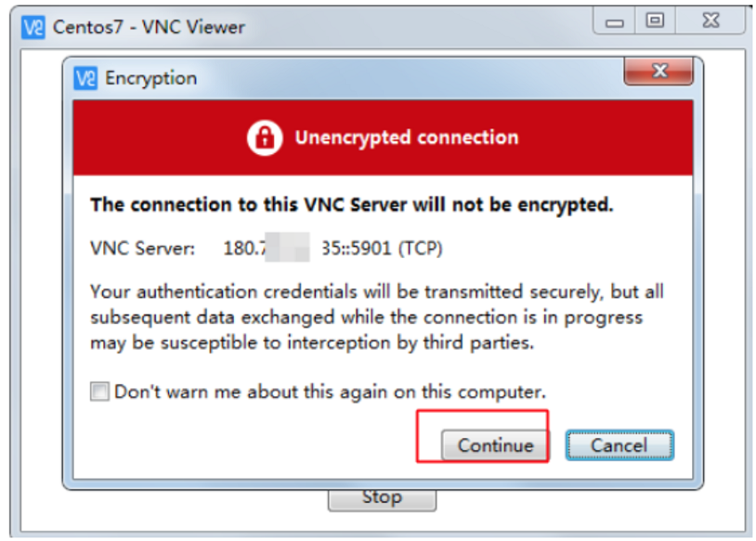Maximize the Centos7 VNC Viewer window
756x541 pixels.
pos(655,20)
